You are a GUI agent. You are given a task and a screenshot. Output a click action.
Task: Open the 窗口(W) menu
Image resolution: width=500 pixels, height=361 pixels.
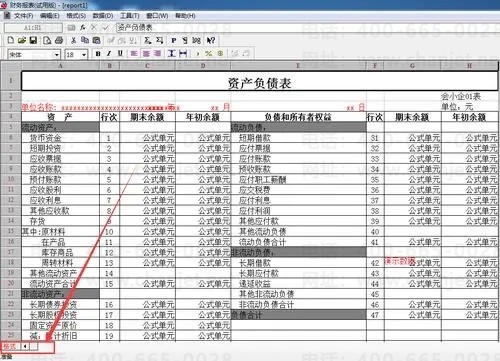157,16
